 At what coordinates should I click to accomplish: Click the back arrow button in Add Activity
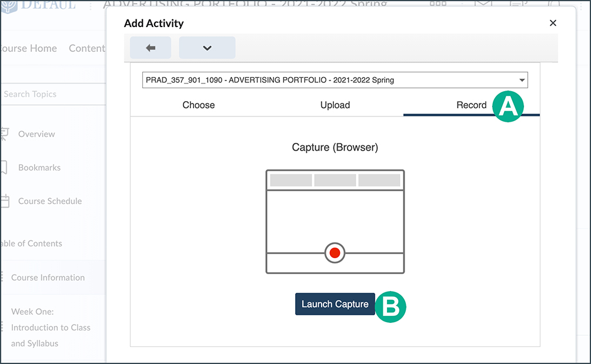[151, 48]
